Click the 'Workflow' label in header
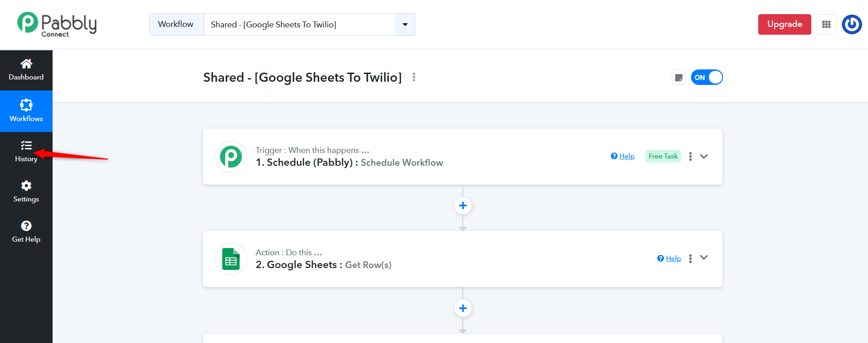868x343 pixels. [176, 24]
